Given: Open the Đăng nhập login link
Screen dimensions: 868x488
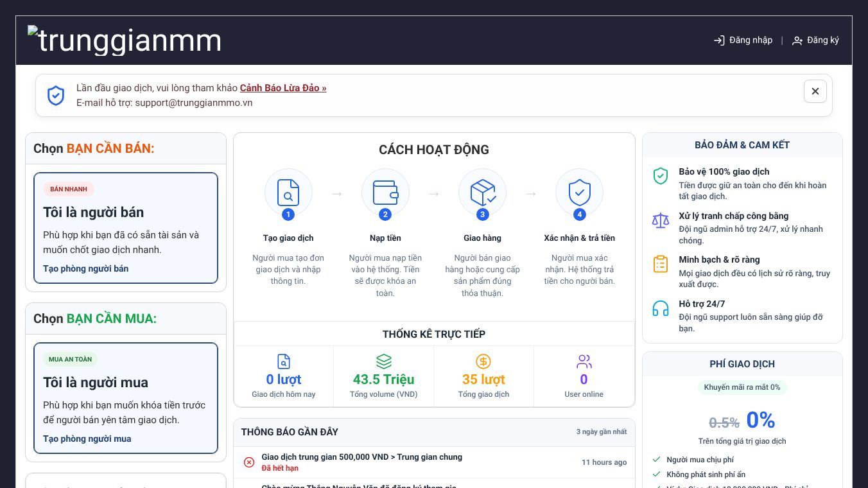Looking at the screenshot, I should pos(743,40).
